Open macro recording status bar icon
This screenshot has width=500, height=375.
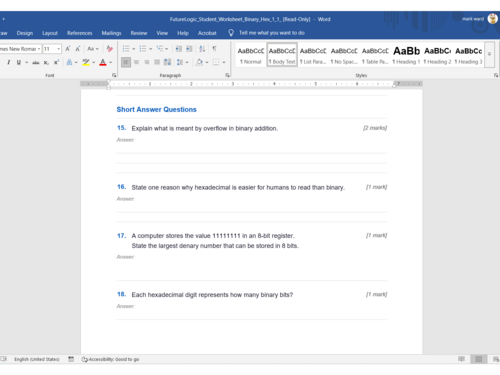point(71,359)
